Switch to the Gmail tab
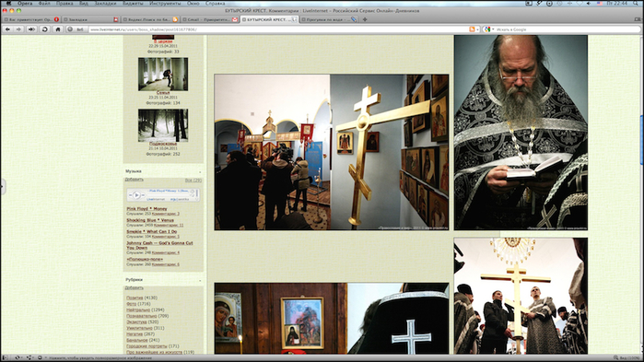 point(210,19)
